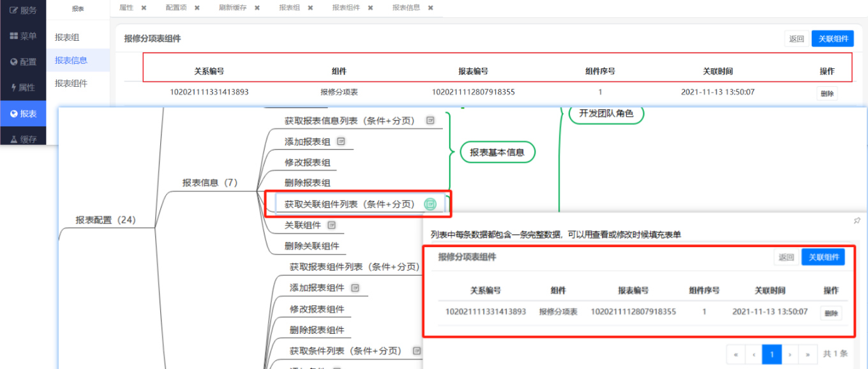Select the 开发团队角色 bubble
The image size is (868, 369).
click(x=606, y=114)
